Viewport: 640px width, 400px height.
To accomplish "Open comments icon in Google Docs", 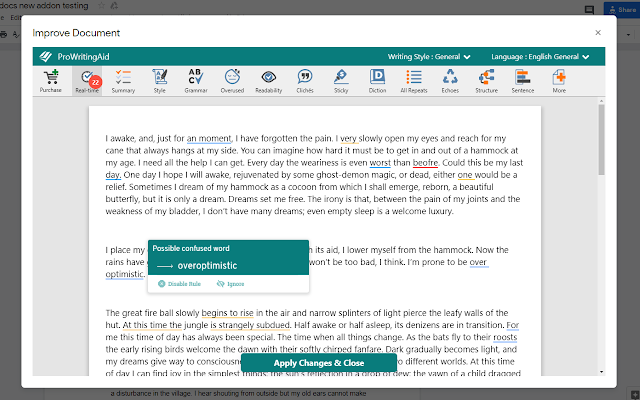I will [x=589, y=10].
